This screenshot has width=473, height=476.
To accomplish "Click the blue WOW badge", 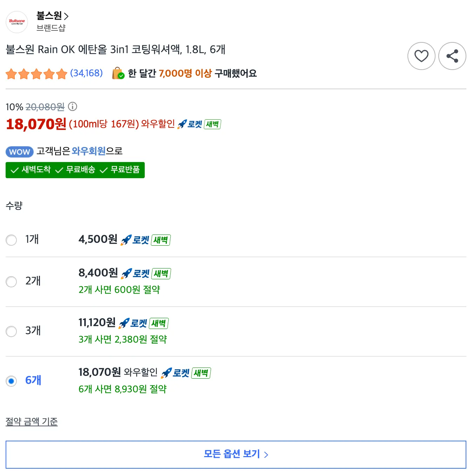I will (x=20, y=152).
